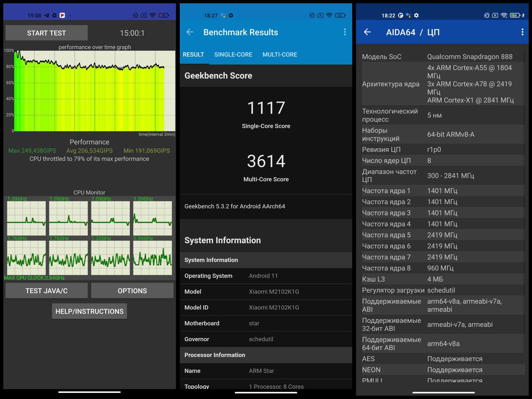Viewport: 532px width, 399px height.
Task: Open the OPTIONS button
Action: click(x=132, y=291)
